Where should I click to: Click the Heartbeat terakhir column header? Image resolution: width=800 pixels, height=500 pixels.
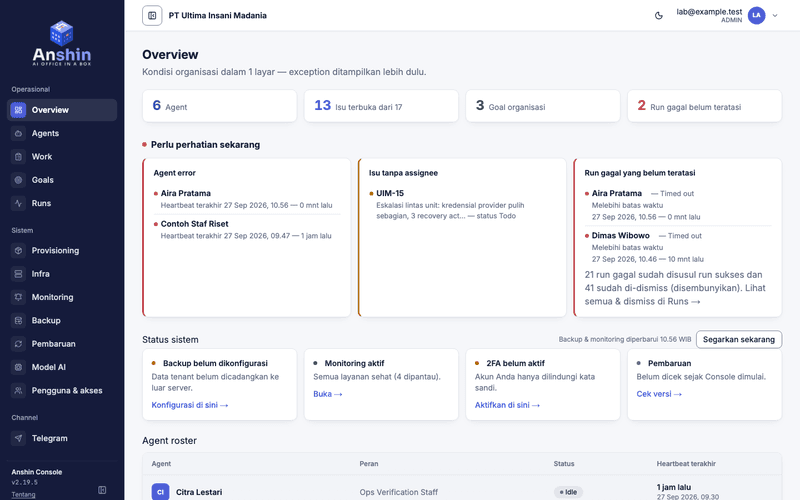point(686,464)
